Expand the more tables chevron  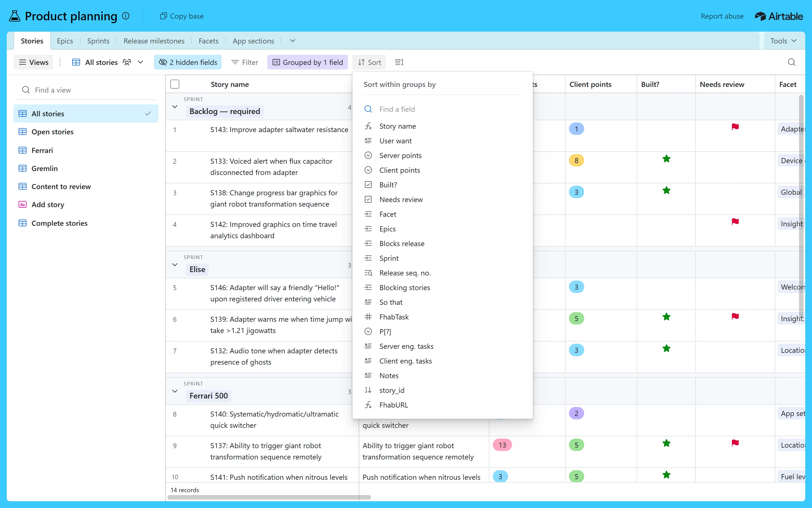tap(293, 41)
